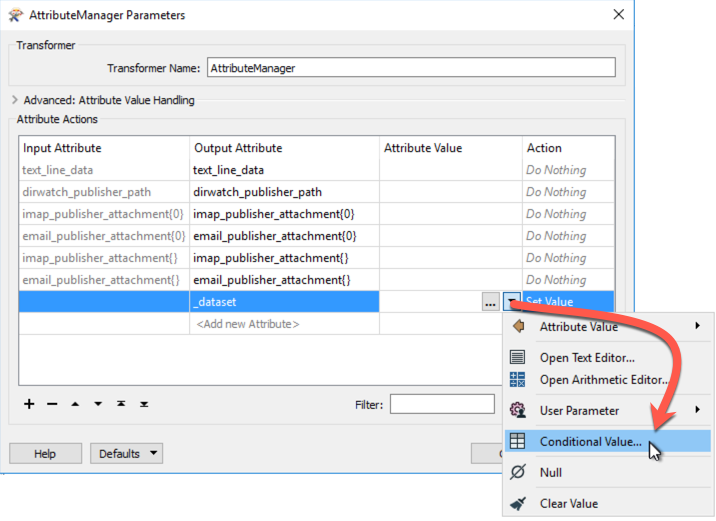Open the Defaults dropdown button

pyautogui.click(x=126, y=453)
